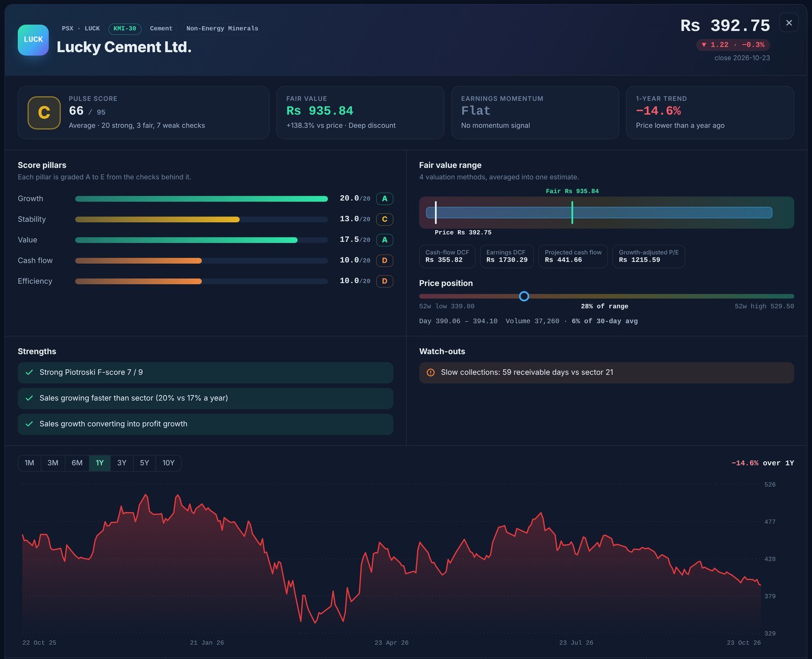812x659 pixels.
Task: Click the Fair Value Rs 935.84 card
Action: pos(360,113)
